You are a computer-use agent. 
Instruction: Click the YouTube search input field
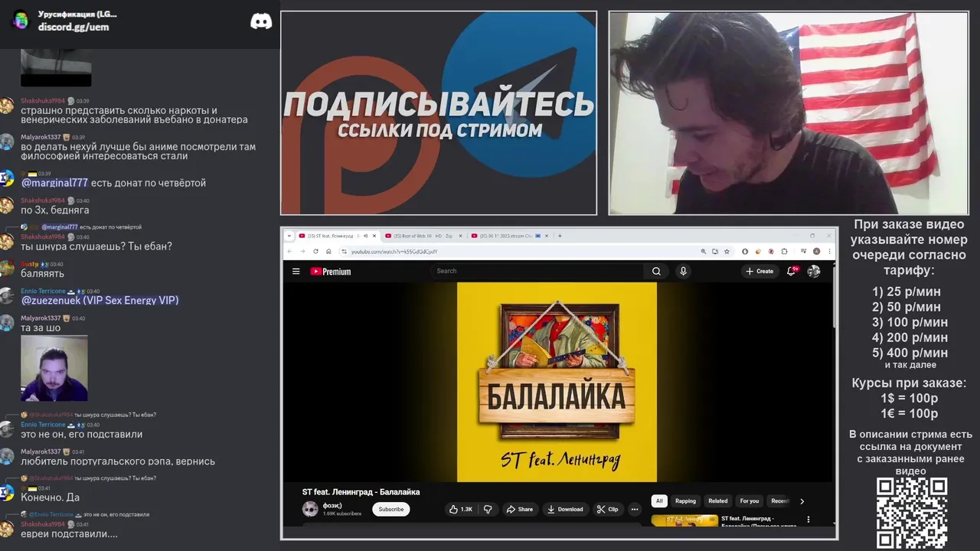tap(537, 271)
